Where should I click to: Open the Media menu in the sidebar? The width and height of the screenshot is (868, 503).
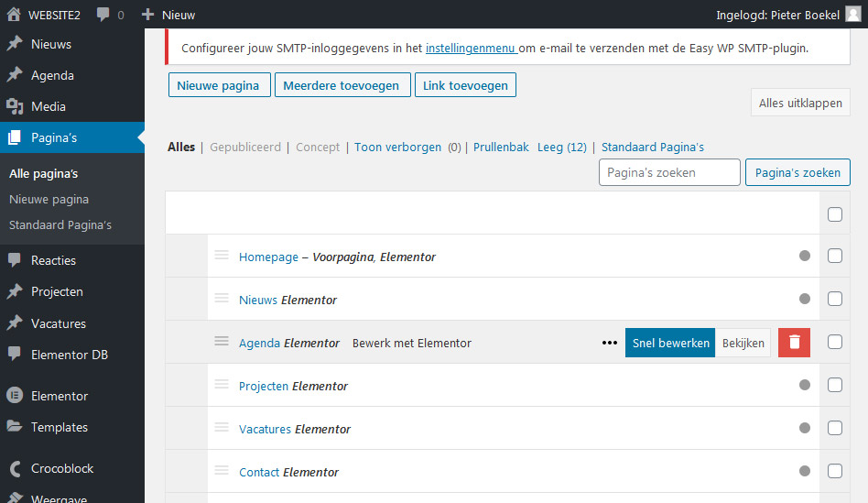pyautogui.click(x=49, y=106)
